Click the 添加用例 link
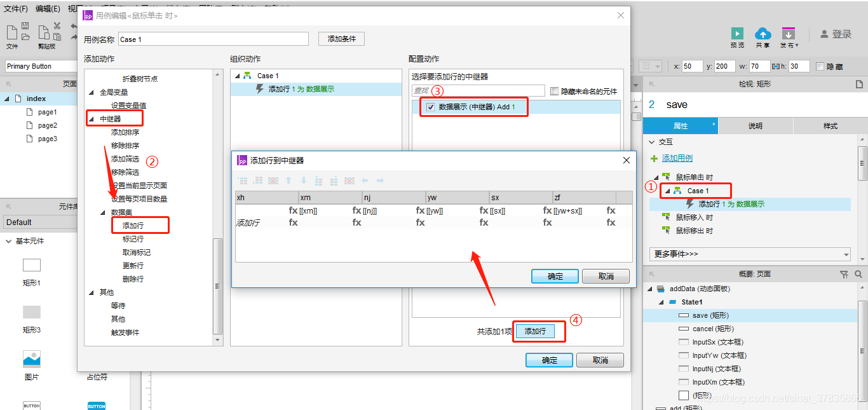 click(677, 158)
